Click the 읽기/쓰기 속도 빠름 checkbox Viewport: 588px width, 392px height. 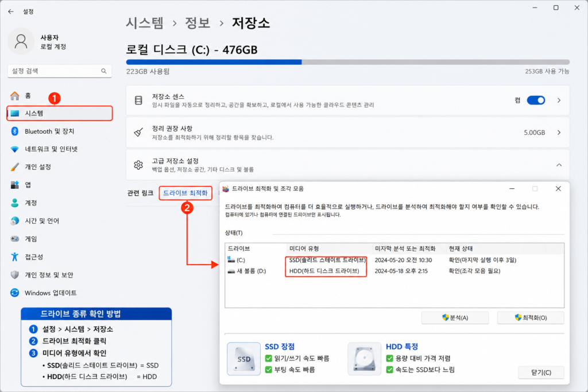269,359
